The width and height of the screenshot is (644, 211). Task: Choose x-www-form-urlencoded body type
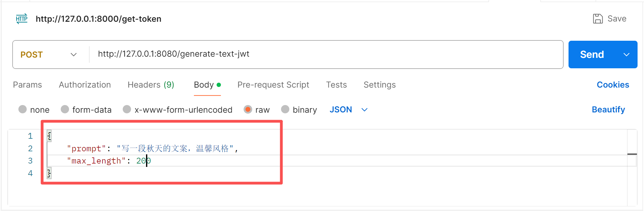pyautogui.click(x=127, y=109)
